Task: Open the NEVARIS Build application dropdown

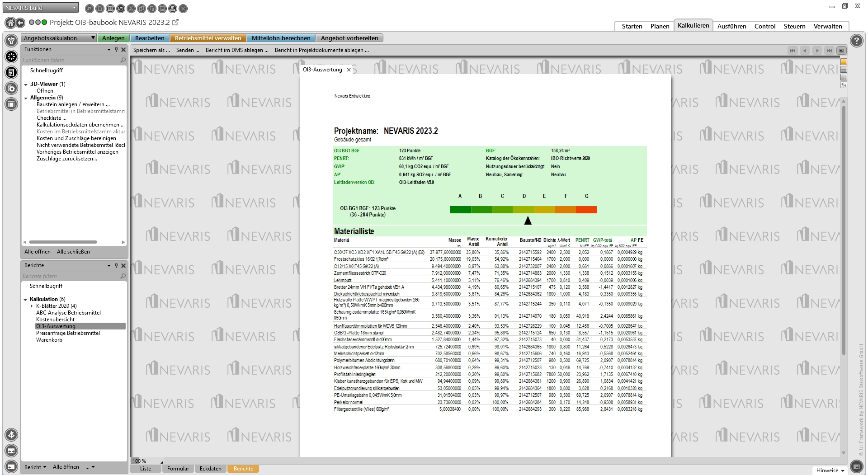Action: (x=41, y=8)
